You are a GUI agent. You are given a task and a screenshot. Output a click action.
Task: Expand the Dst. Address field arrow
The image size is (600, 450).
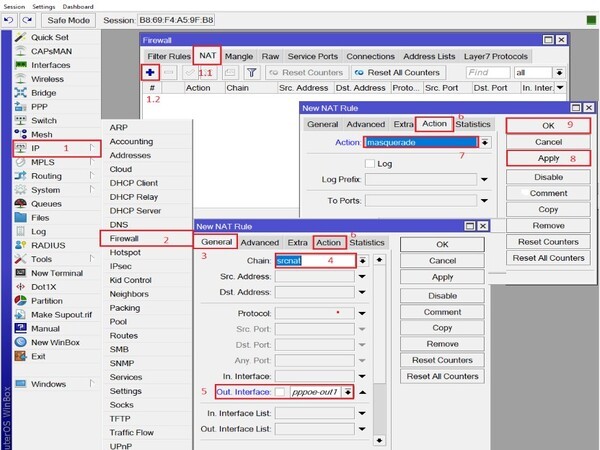(x=362, y=292)
